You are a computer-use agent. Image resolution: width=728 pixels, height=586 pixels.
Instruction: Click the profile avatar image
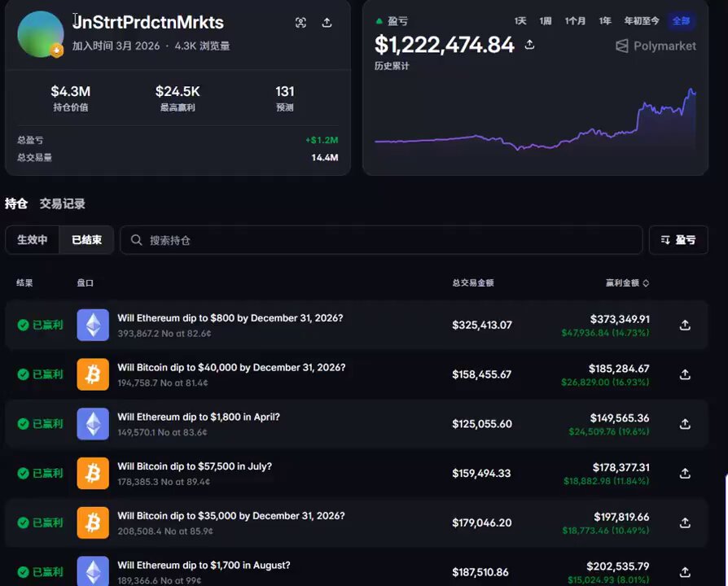click(x=41, y=34)
